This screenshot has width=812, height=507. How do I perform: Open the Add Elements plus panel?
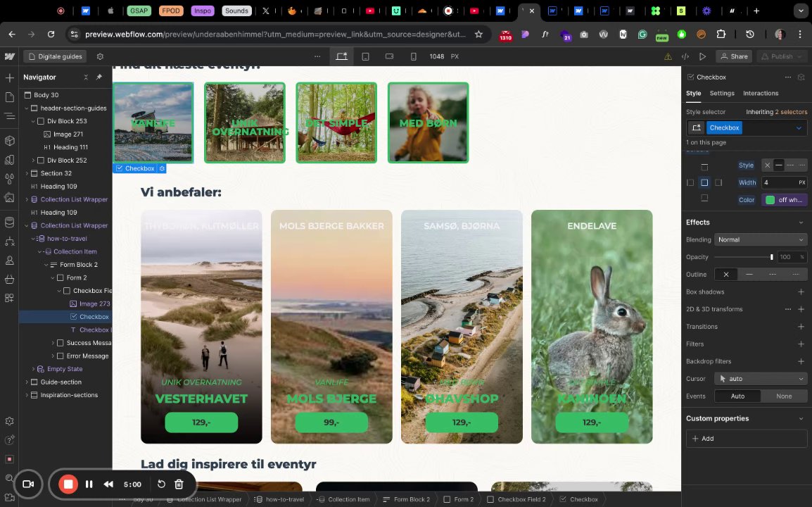point(9,77)
